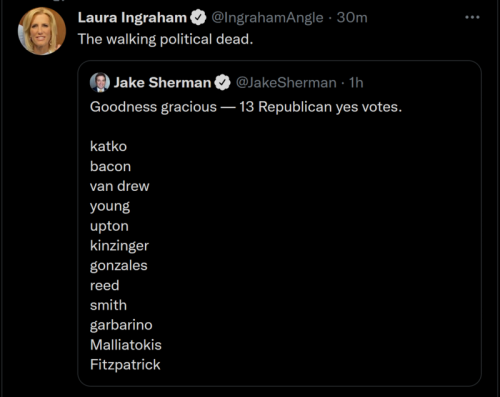Open the @JakeSherman handle link
The height and width of the screenshot is (397, 500).
(x=286, y=83)
